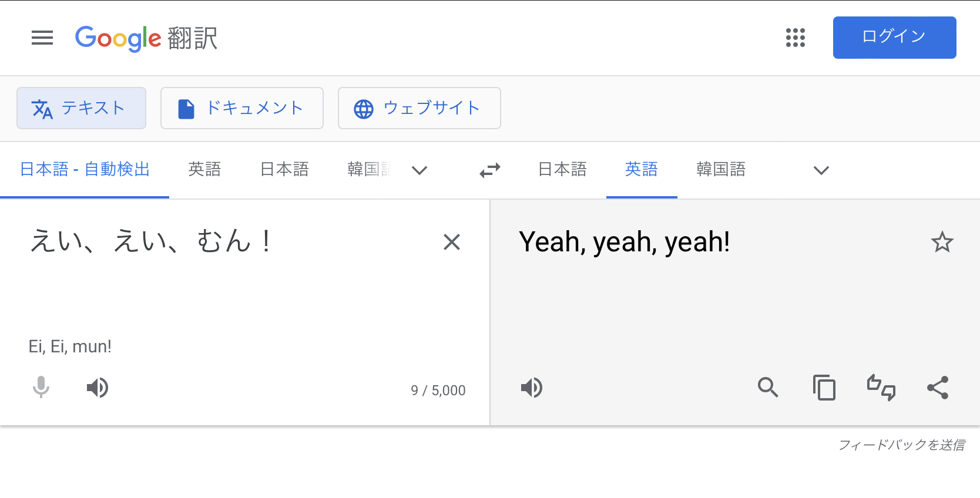Search the translated text with magnifier

[768, 388]
